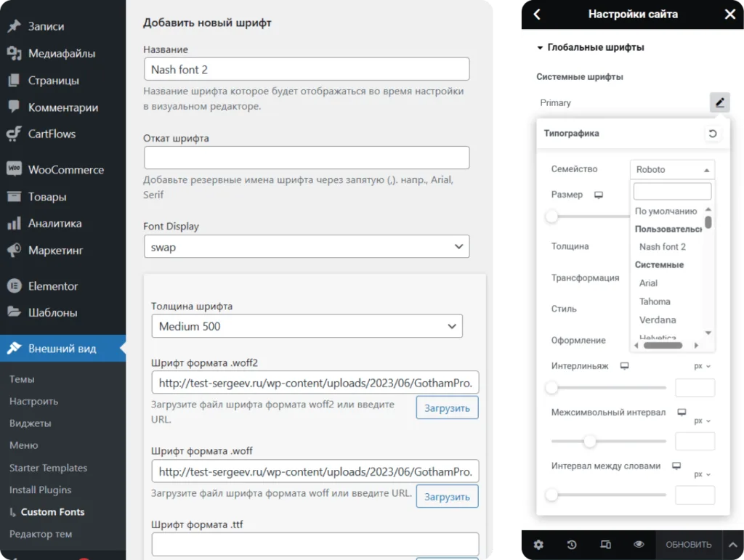Reset typography with the circular arrow icon
This screenshot has height=560, width=744.
coord(712,134)
